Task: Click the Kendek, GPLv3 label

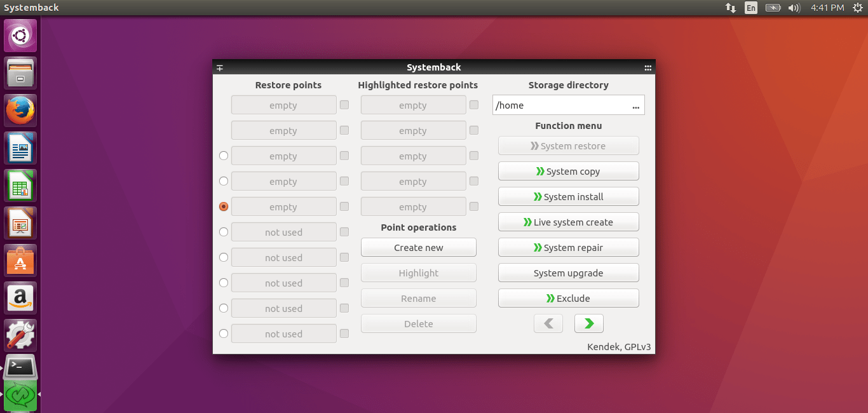Action: click(x=619, y=347)
